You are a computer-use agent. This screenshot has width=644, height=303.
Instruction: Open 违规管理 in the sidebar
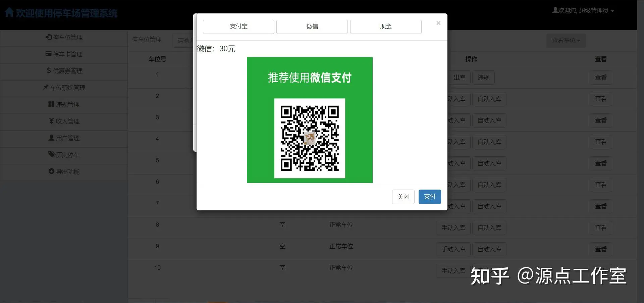click(x=64, y=105)
